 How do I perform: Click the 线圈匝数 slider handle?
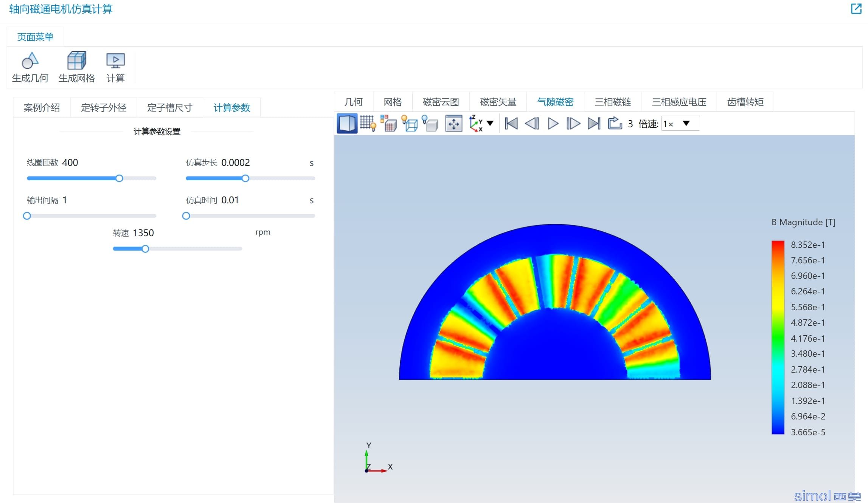pyautogui.click(x=119, y=178)
